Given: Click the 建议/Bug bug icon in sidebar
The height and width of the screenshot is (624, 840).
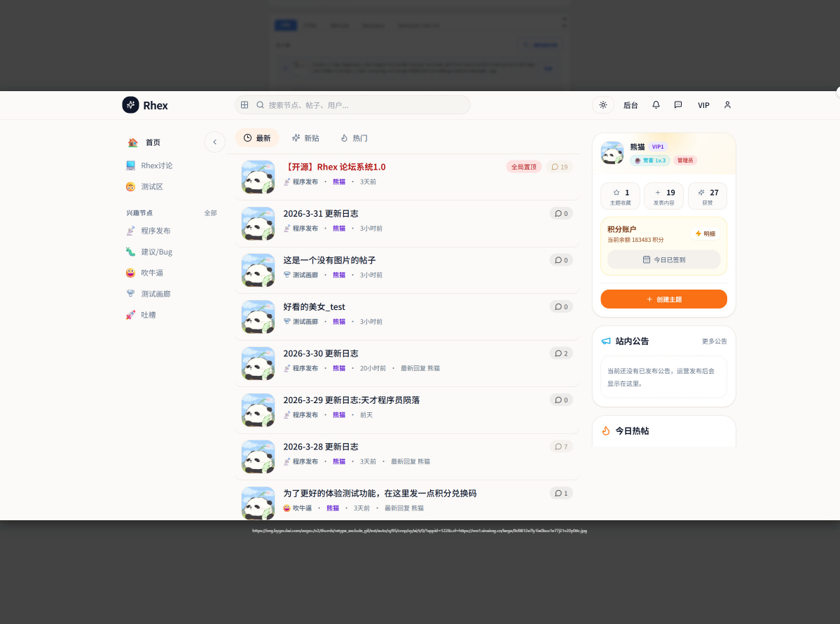Looking at the screenshot, I should pos(131,252).
